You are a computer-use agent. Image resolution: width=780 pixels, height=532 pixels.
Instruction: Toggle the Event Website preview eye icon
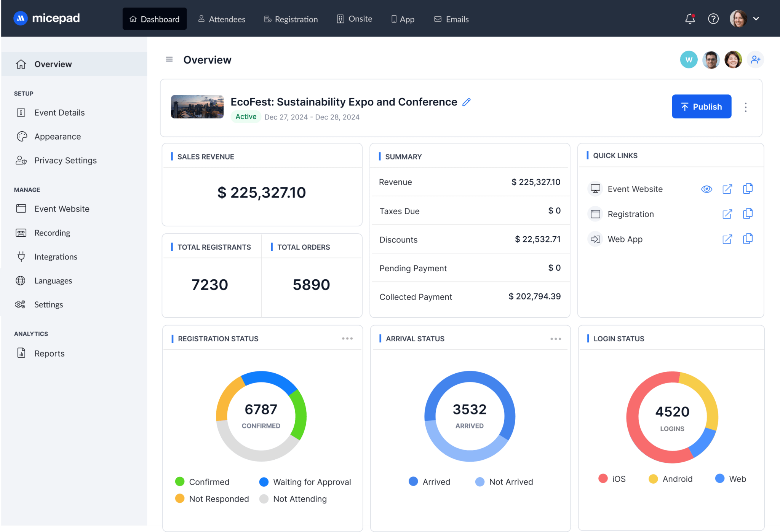[706, 189]
